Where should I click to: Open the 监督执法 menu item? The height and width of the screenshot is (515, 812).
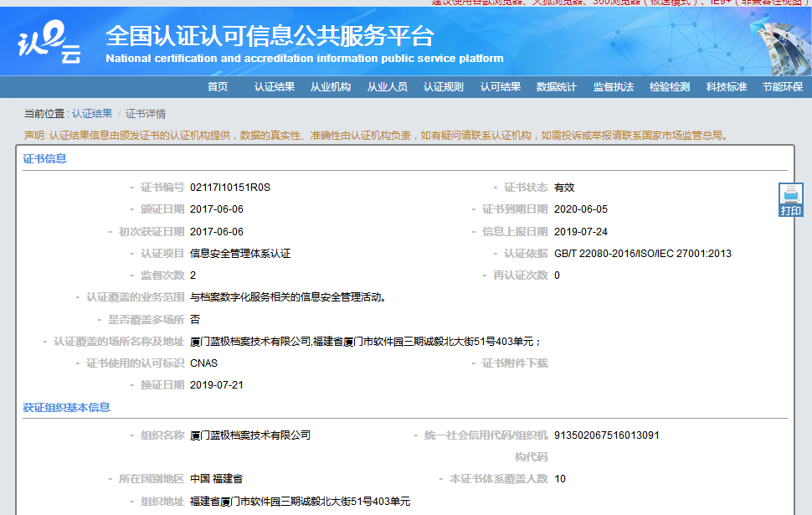click(612, 86)
